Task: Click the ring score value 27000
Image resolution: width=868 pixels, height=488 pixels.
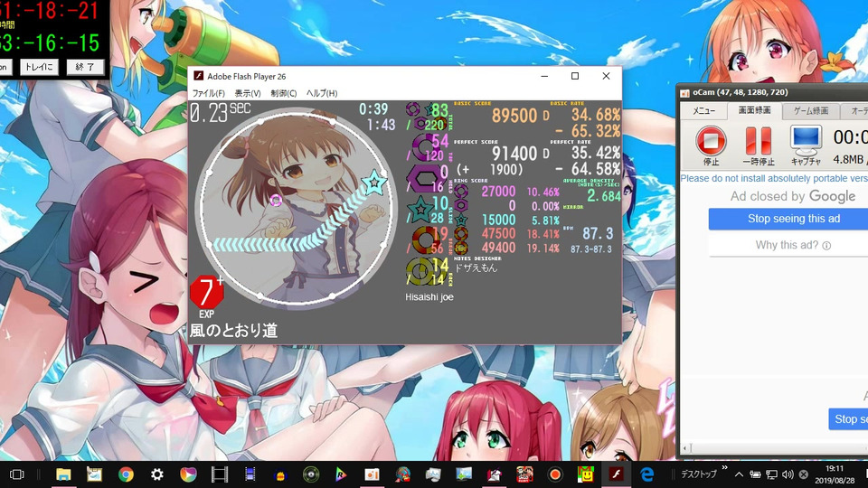Action: [x=498, y=192]
